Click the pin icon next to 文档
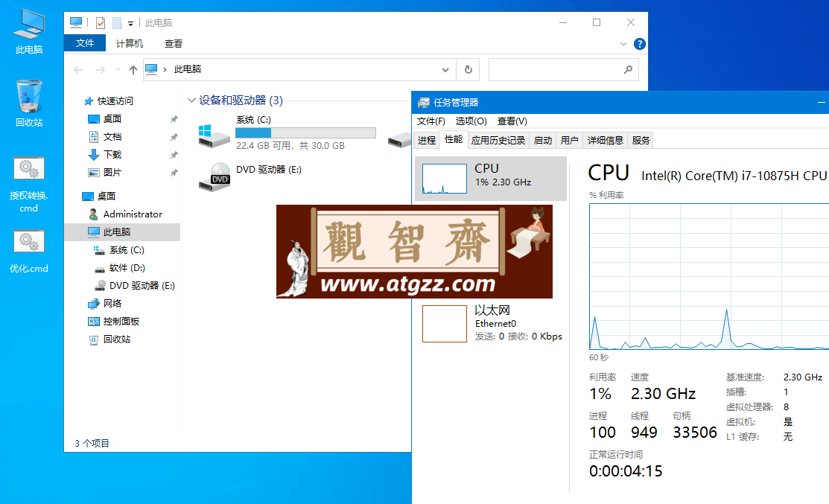 click(x=174, y=138)
